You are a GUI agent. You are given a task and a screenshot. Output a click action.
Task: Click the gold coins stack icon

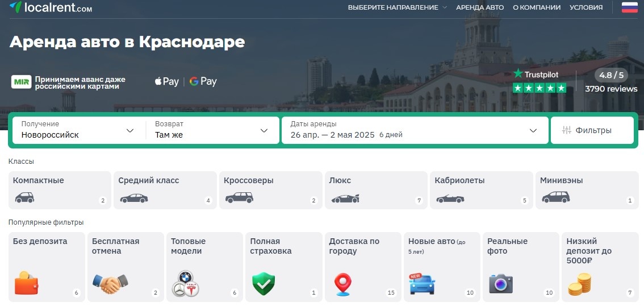coord(579,284)
